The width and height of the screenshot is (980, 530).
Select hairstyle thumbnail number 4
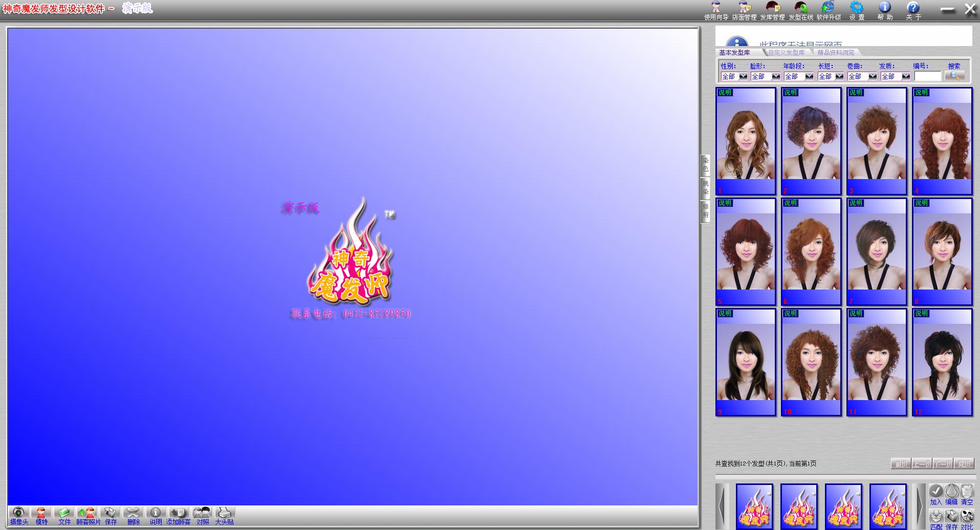tap(942, 141)
